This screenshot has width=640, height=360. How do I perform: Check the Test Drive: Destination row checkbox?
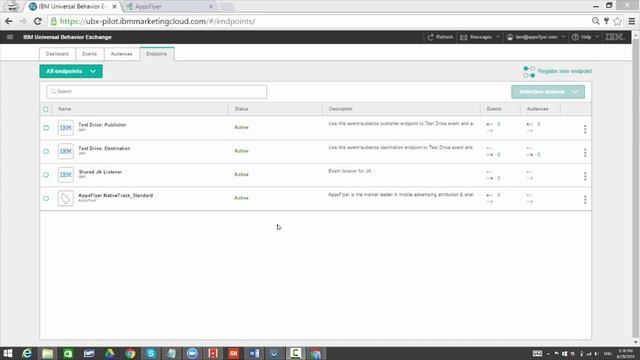pyautogui.click(x=46, y=151)
